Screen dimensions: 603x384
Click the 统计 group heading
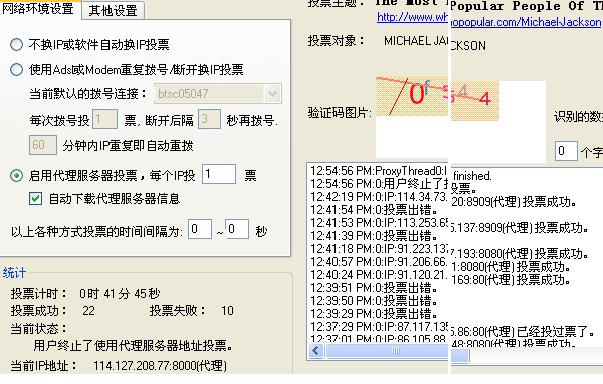click(14, 273)
